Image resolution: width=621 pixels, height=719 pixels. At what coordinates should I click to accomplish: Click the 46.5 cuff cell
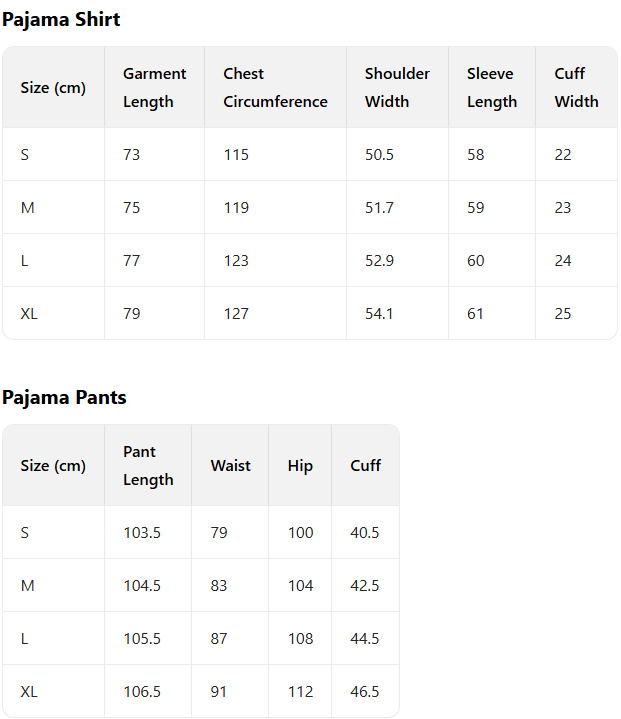tap(365, 691)
